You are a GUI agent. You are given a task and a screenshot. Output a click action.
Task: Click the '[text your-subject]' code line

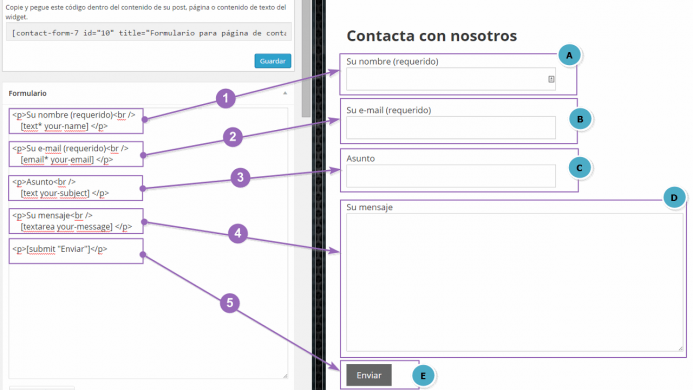65,193
